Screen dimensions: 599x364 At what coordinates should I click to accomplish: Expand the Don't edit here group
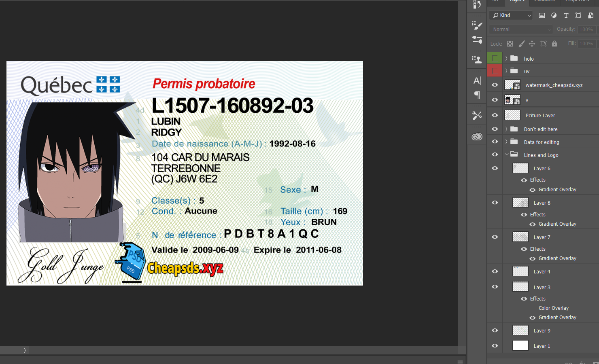click(x=506, y=129)
